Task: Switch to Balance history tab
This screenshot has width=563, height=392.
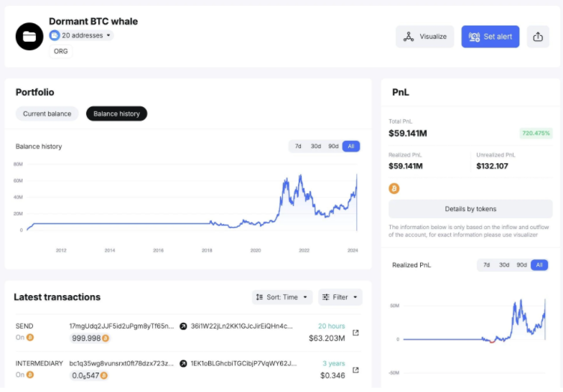Action: click(x=116, y=113)
